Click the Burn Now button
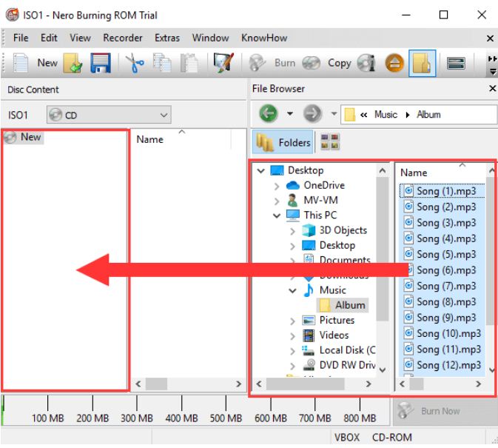The width and height of the screenshot is (498, 448). [x=445, y=411]
